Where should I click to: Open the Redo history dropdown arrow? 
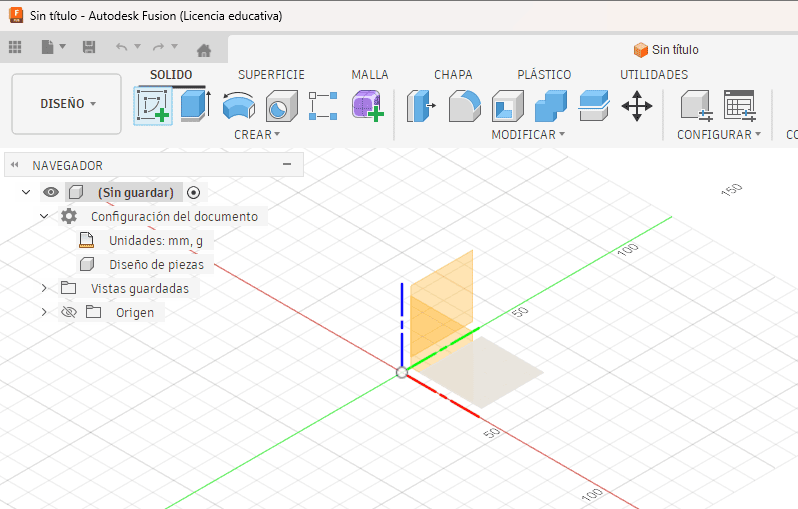pos(175,46)
